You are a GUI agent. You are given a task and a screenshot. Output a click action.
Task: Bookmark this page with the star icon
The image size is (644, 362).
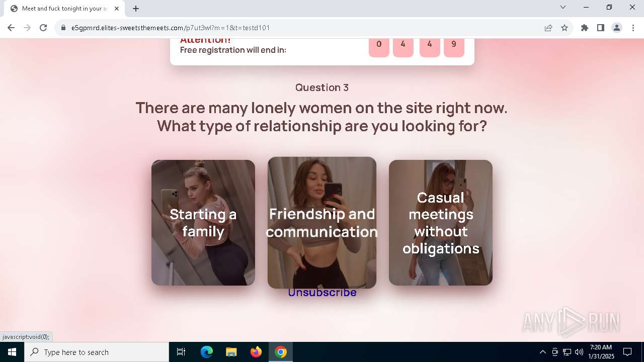(x=565, y=28)
